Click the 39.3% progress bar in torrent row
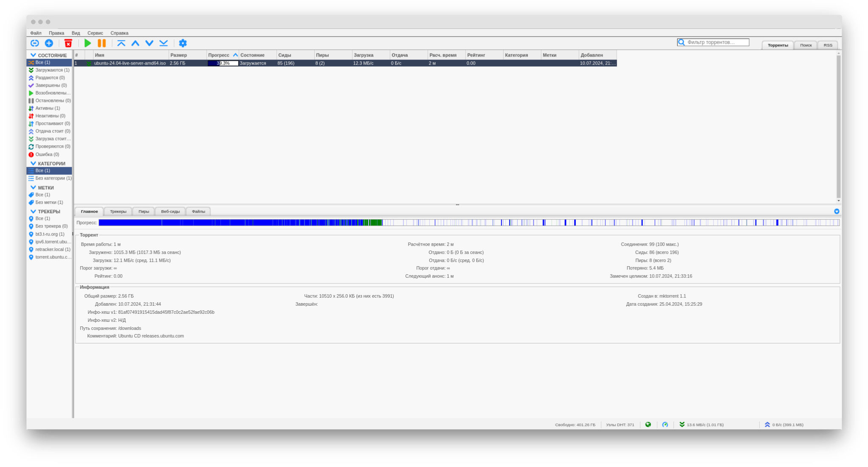The image size is (868, 467). 223,63
